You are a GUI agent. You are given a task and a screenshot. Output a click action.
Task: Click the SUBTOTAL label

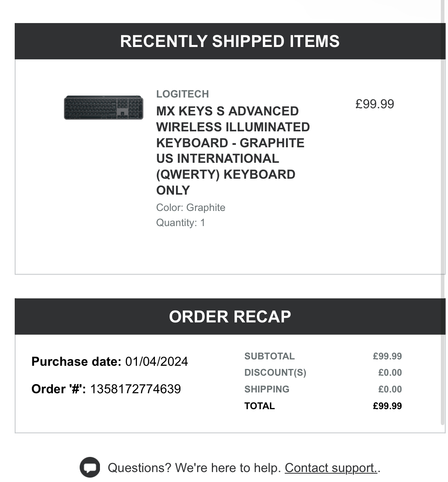[270, 356]
